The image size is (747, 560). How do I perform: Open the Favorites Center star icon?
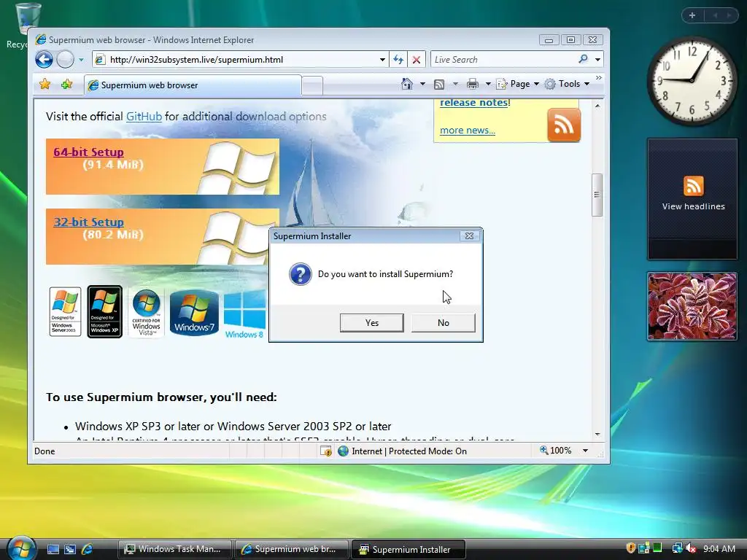(44, 85)
